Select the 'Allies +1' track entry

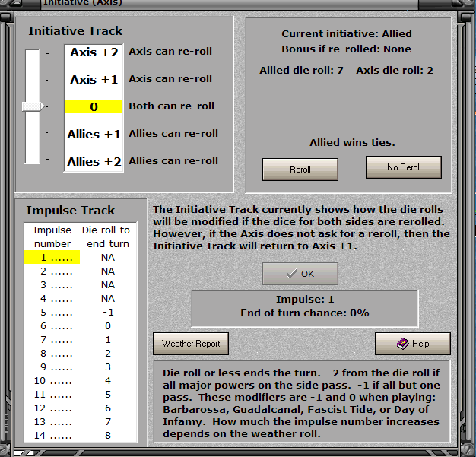[x=94, y=134]
